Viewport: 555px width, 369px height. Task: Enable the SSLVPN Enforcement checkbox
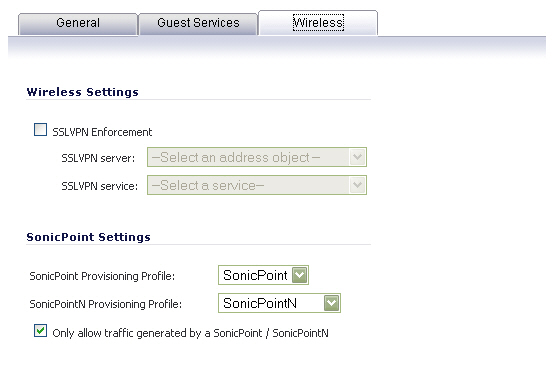tap(40, 129)
